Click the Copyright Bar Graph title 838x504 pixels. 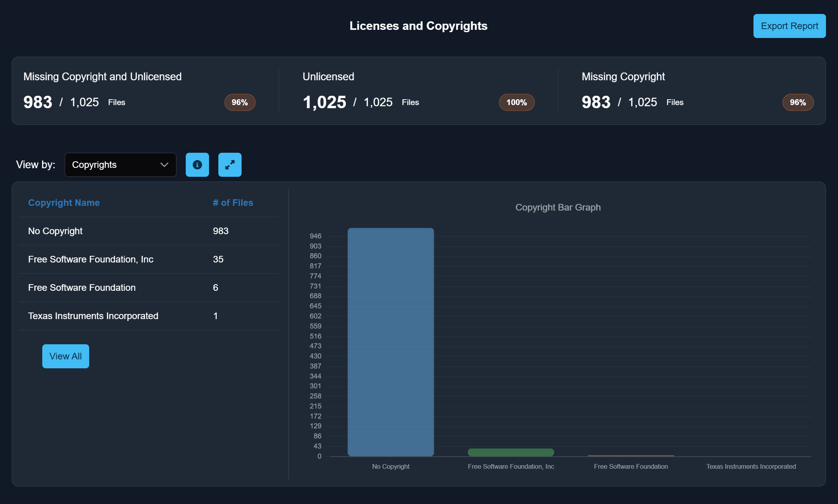click(558, 207)
